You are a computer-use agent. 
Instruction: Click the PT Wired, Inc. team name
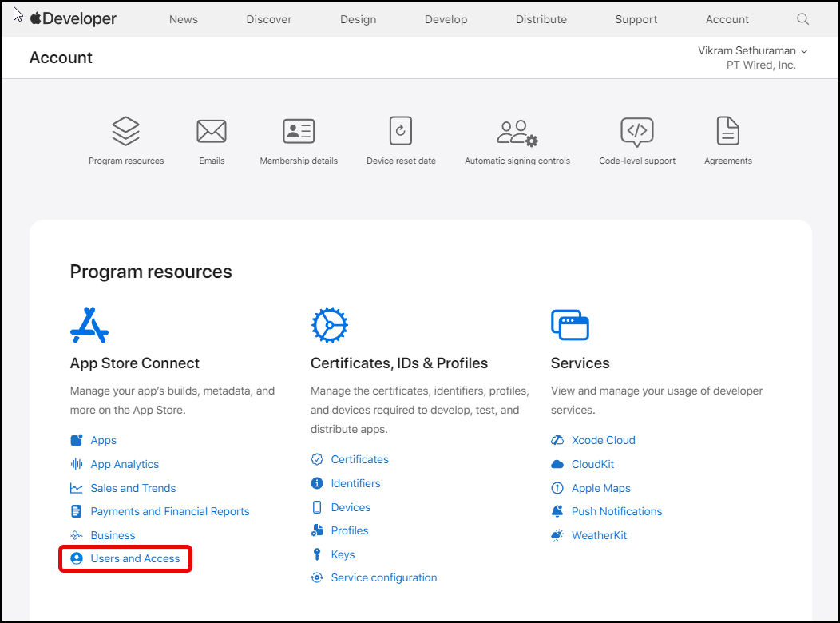click(761, 65)
